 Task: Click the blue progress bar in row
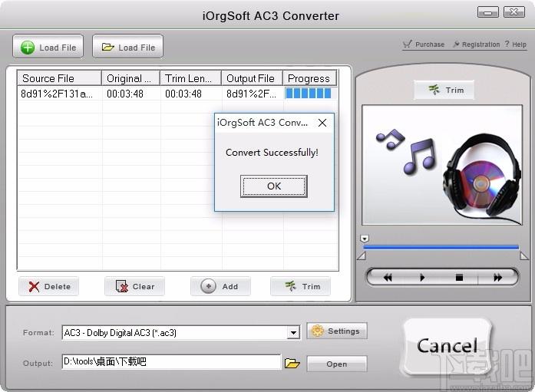309,94
